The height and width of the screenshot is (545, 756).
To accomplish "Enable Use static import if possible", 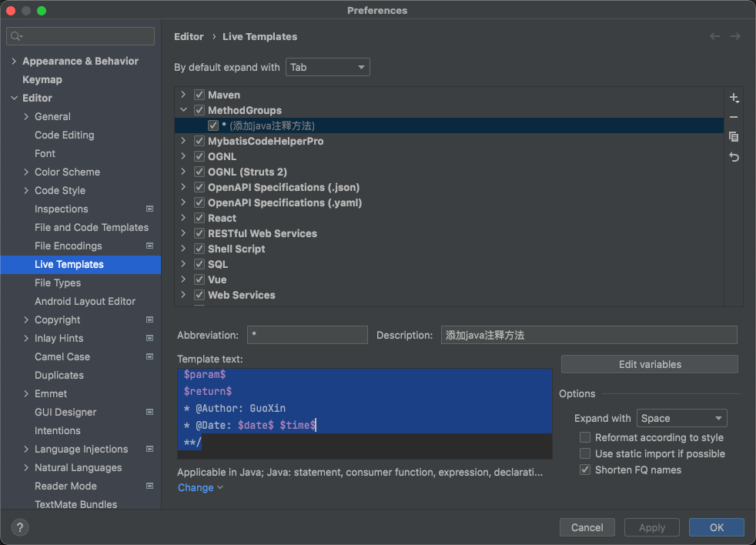I will (585, 454).
